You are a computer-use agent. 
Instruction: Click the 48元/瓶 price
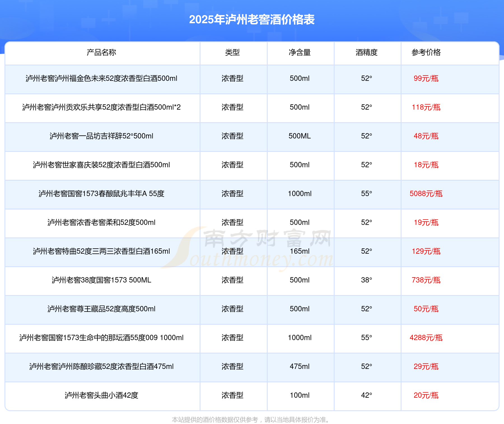coord(426,136)
